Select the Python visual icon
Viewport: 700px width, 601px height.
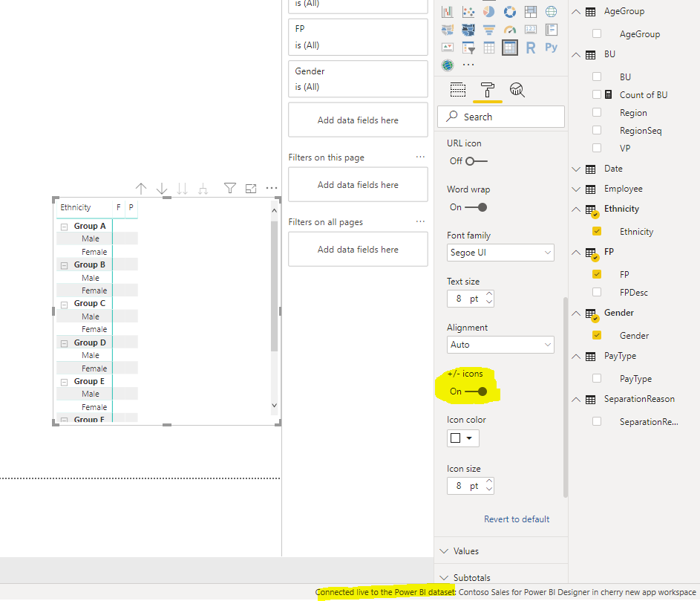(x=552, y=48)
